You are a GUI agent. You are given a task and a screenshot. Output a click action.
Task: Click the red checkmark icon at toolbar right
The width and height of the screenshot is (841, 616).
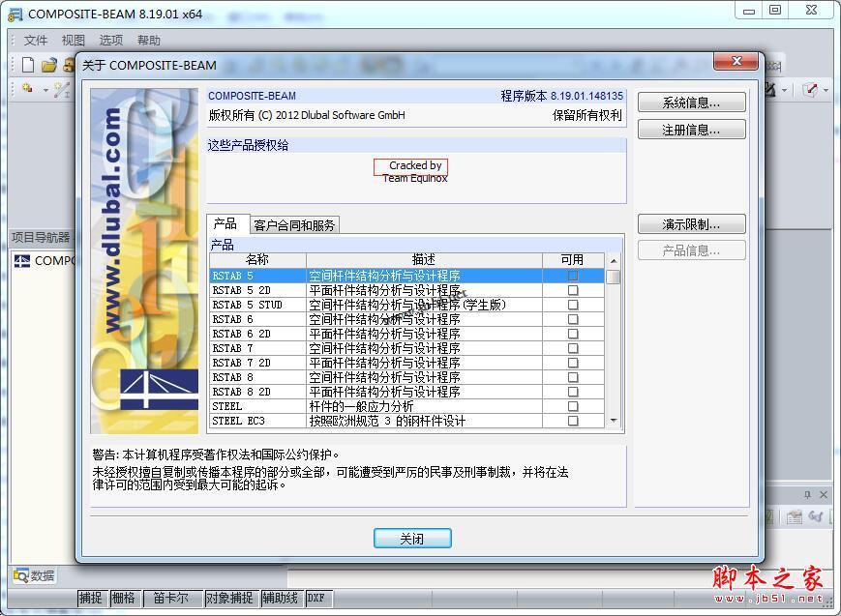point(810,90)
